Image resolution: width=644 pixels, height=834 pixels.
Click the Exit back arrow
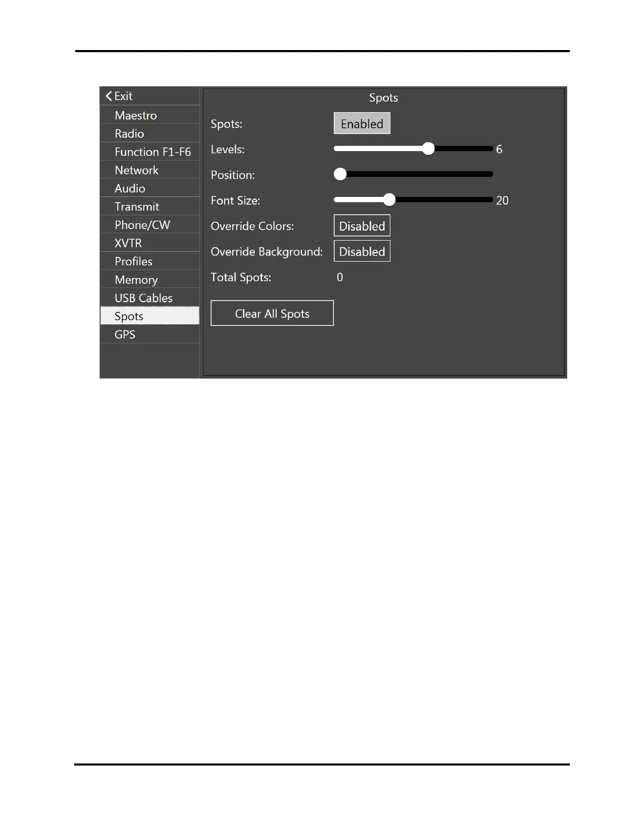(x=109, y=96)
